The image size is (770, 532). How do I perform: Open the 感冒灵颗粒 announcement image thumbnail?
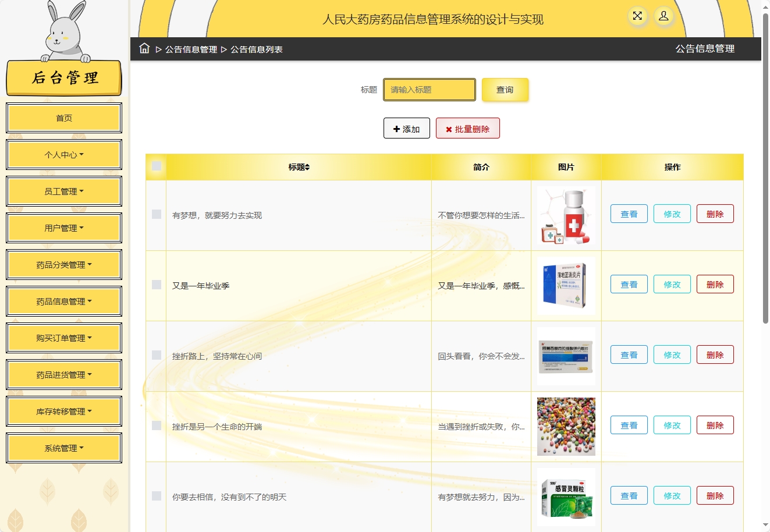[x=566, y=495]
